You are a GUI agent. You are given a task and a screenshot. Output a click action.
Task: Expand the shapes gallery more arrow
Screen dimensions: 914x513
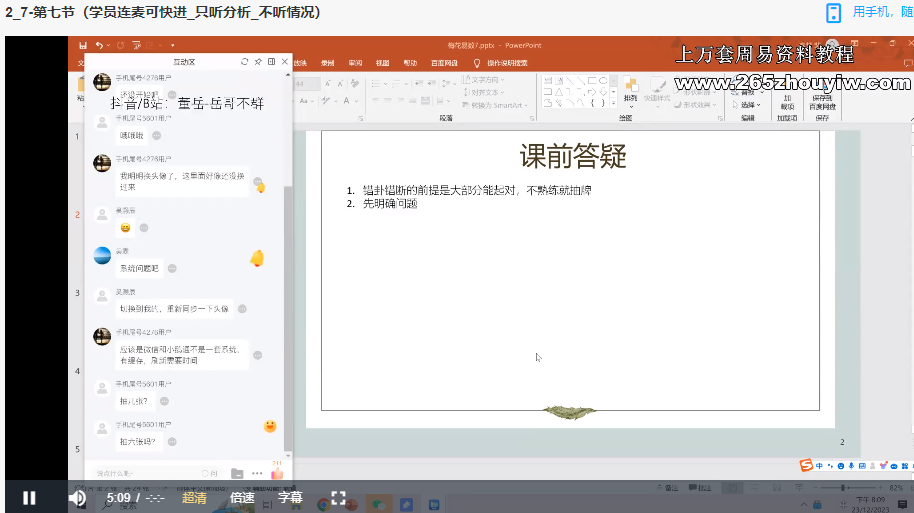(x=613, y=103)
